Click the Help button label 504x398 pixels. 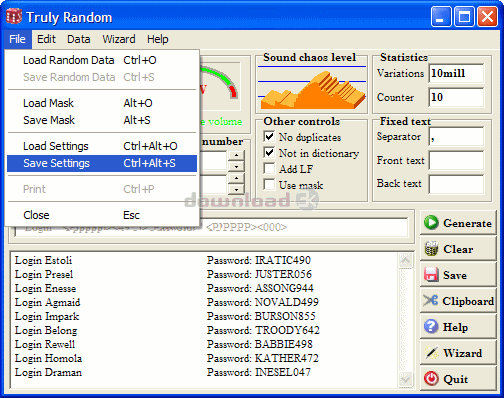tap(455, 327)
